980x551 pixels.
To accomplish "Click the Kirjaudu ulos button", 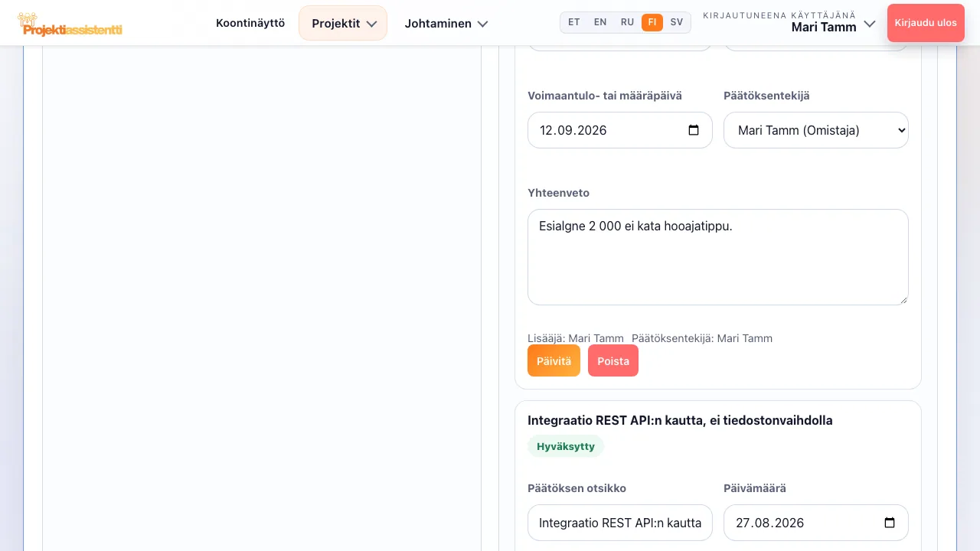I will click(x=926, y=23).
